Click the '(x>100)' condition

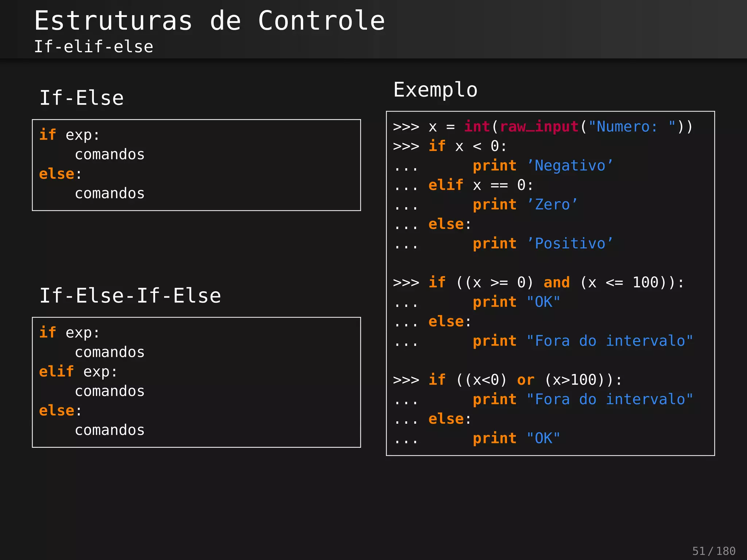pyautogui.click(x=578, y=380)
